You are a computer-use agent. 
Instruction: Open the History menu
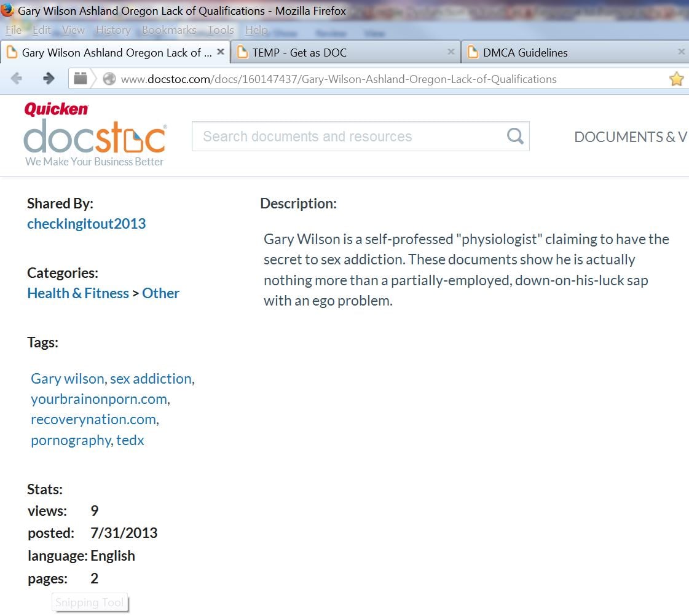pyautogui.click(x=113, y=30)
